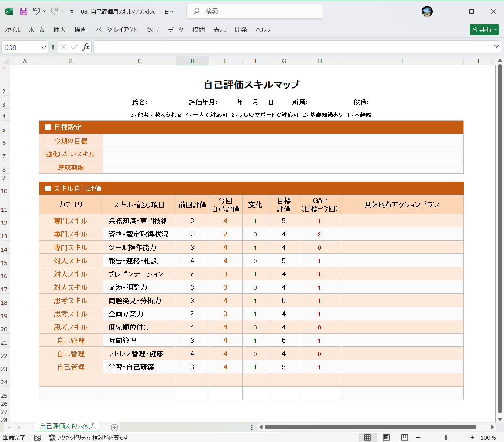Open the Insert Function (fx) dialog
The image size is (504, 442).
click(86, 47)
